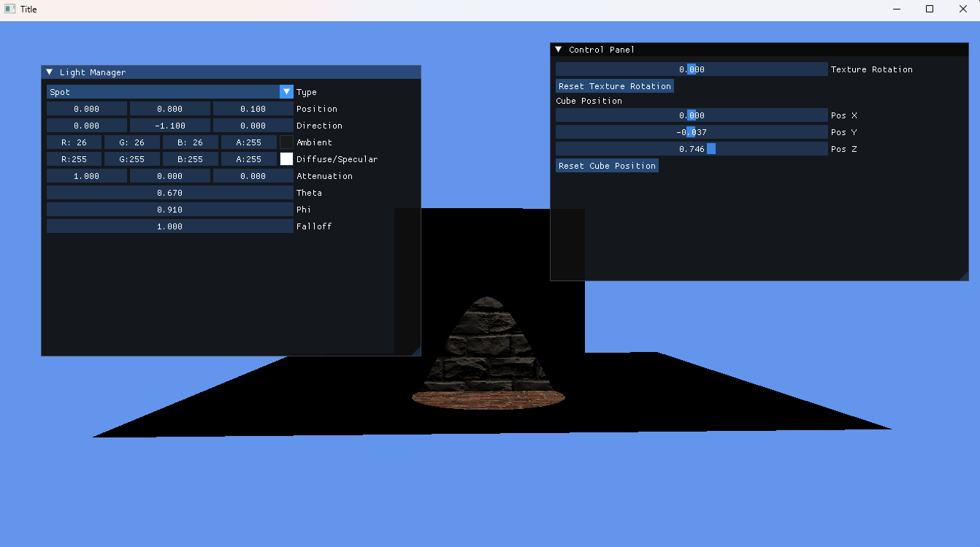The image size is (980, 547).
Task: Click third Attenuation field
Action: 253,176
